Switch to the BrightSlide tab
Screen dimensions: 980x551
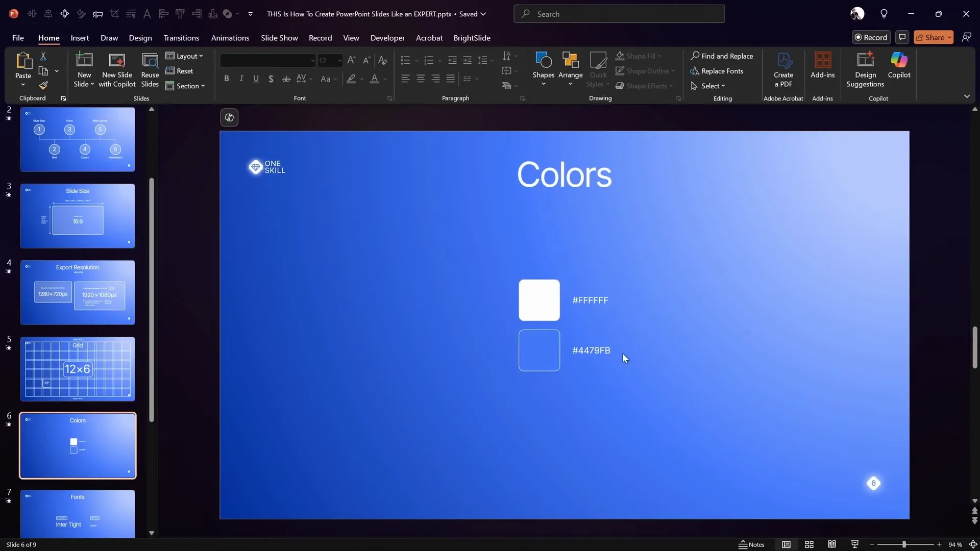[x=472, y=38]
